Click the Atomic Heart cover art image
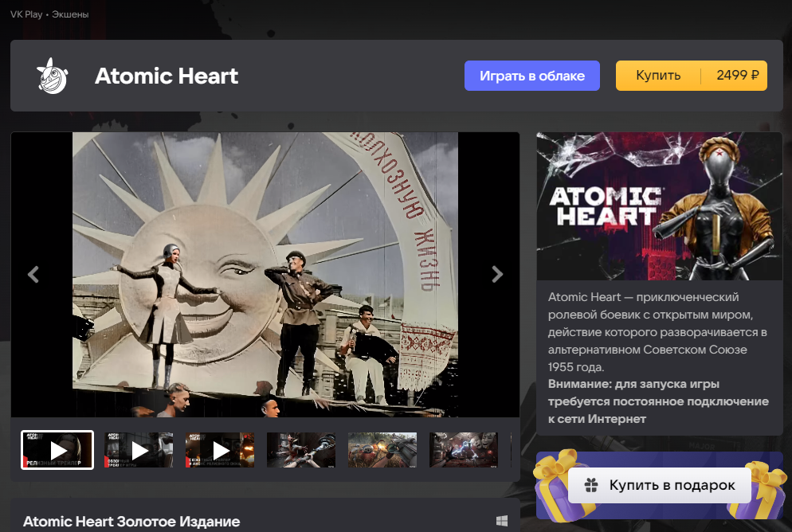Screen dimensions: 792x532 tap(659, 206)
